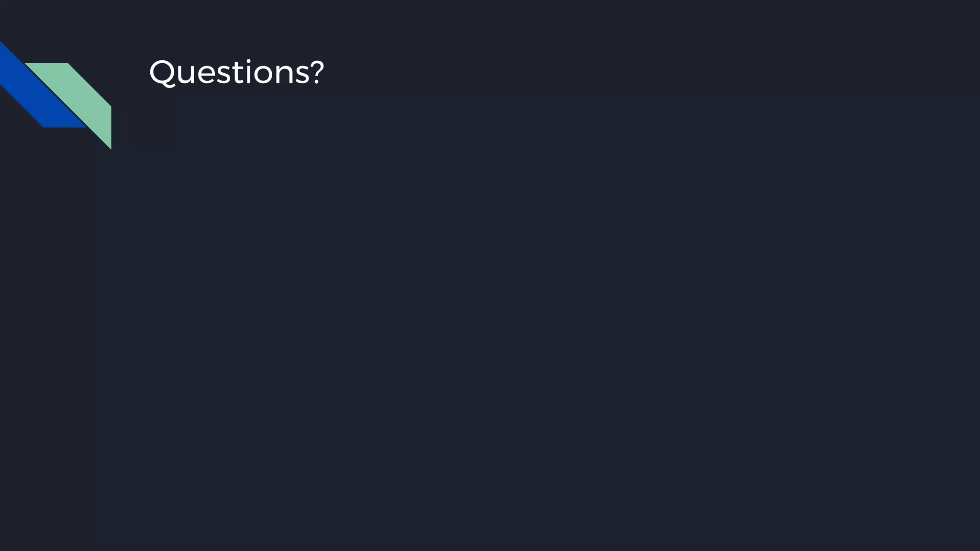Click the final "s" before the question mark

[x=303, y=75]
